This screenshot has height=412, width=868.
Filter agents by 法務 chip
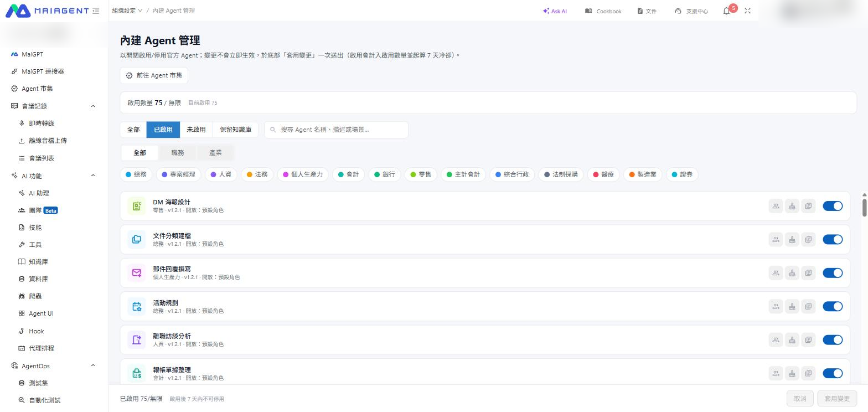(257, 174)
